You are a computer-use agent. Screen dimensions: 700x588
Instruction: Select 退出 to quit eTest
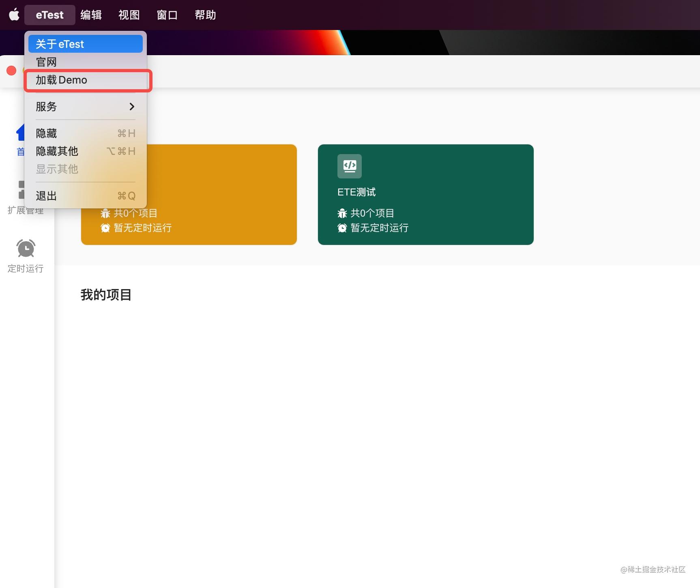click(x=86, y=196)
